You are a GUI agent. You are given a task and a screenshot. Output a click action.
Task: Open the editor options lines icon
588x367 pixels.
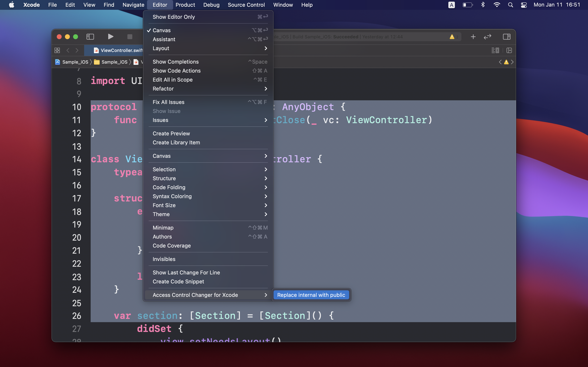[495, 50]
